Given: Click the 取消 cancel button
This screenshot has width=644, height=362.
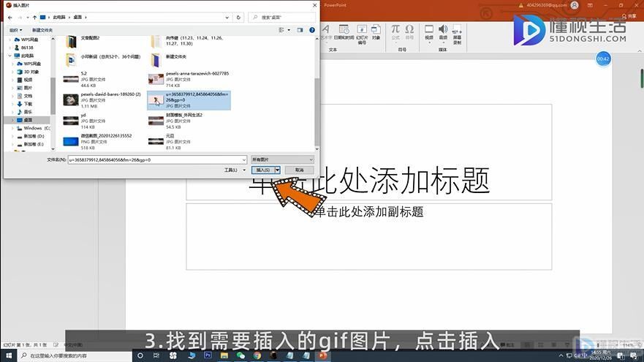Looking at the screenshot, I should (299, 170).
